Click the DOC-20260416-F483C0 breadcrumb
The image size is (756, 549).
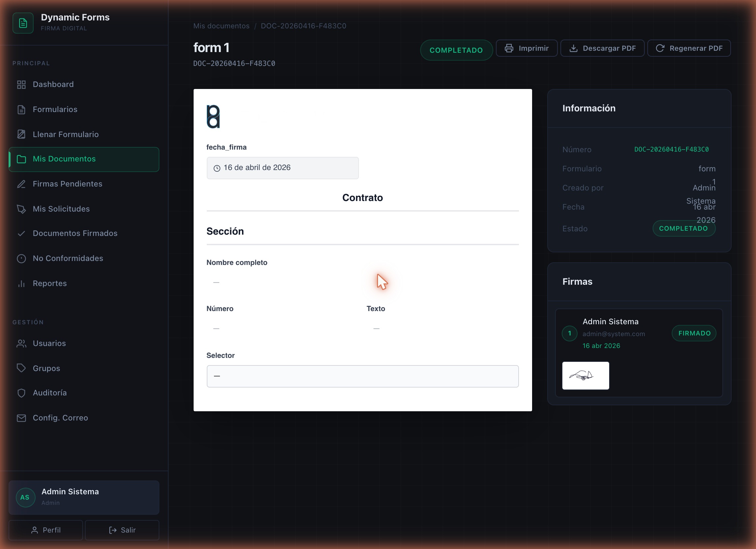[303, 26]
